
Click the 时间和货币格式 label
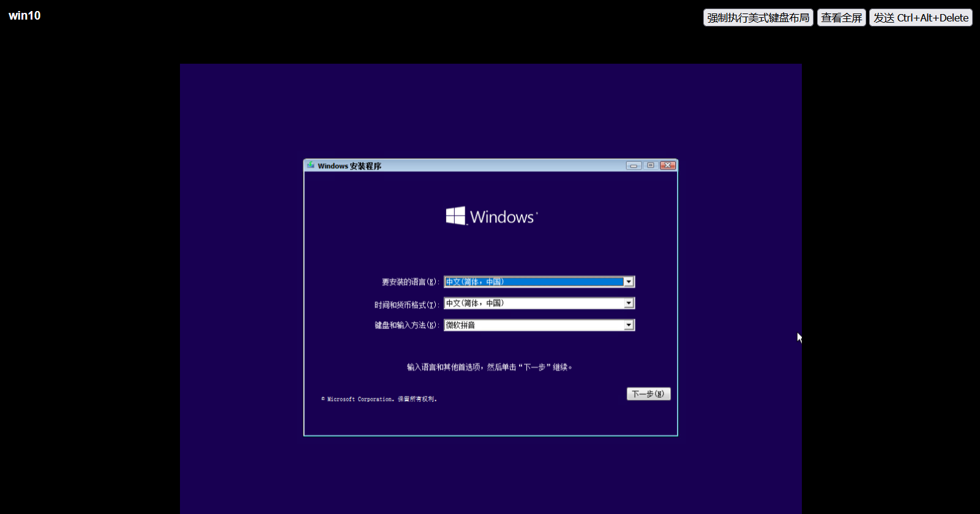[x=406, y=304]
